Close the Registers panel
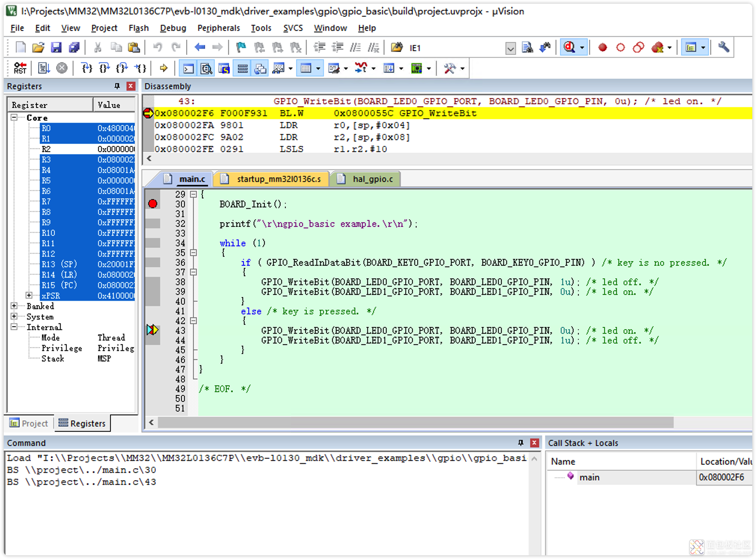Screen dimensions: 756x559 130,86
